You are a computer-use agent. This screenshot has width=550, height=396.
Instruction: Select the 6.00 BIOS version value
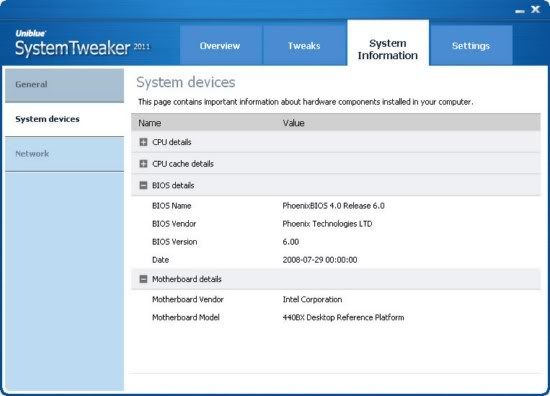(x=291, y=242)
